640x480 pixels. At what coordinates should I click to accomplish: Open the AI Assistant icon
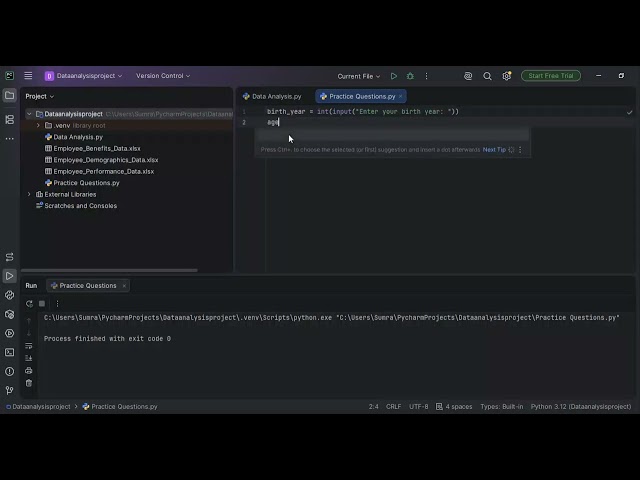tap(468, 76)
